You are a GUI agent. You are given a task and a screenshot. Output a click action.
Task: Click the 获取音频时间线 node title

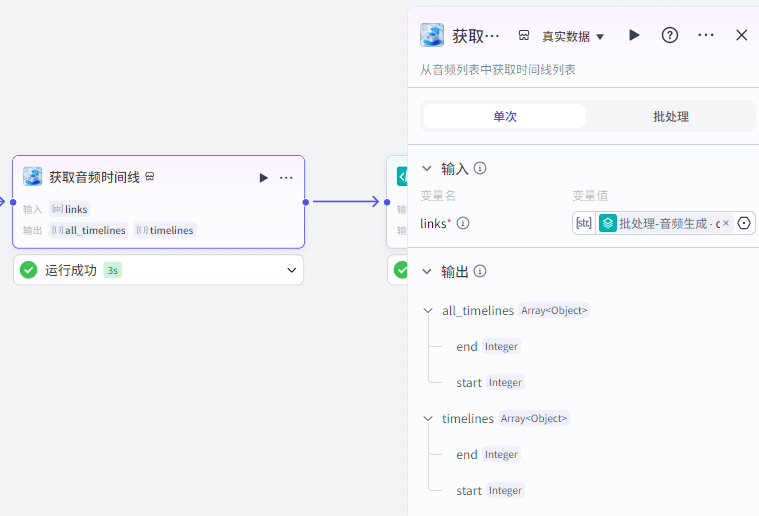click(x=94, y=177)
